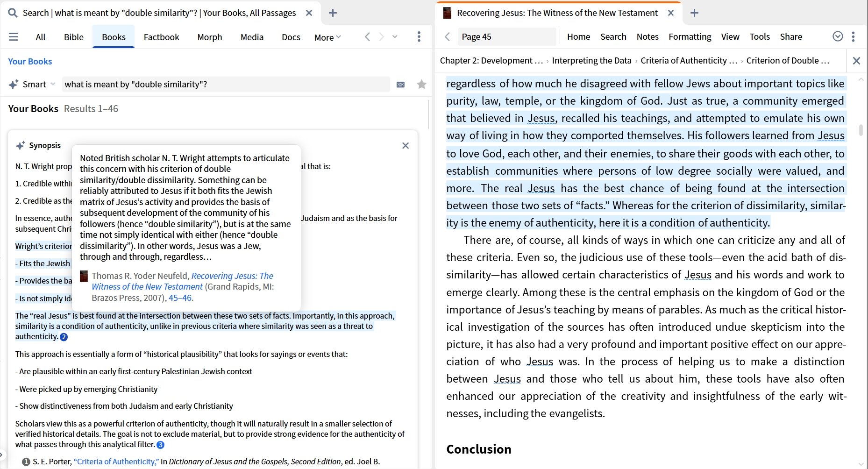Click the Page 45 reference box
This screenshot has height=469, width=868.
coord(507,36)
